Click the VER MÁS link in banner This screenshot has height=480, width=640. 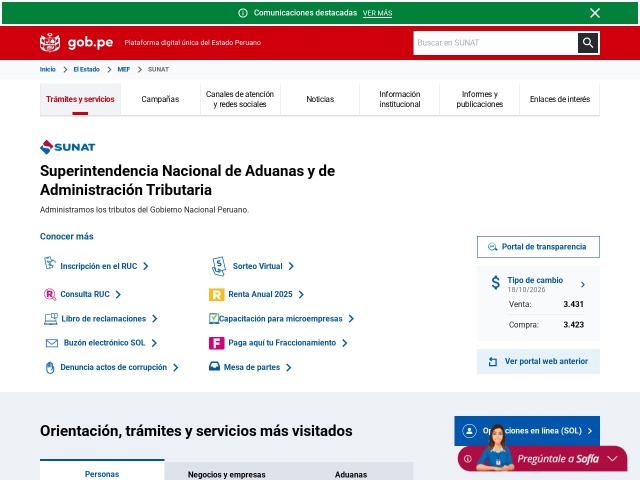(x=377, y=13)
